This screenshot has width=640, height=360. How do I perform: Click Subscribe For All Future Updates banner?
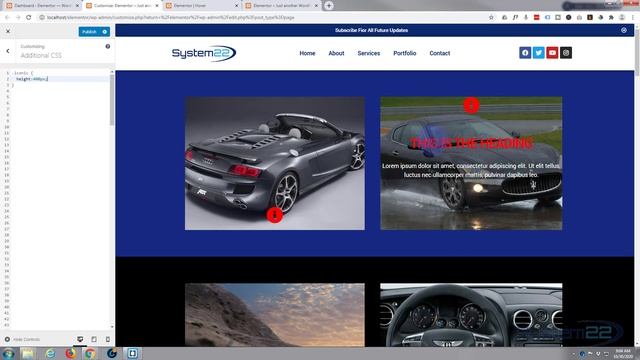click(371, 30)
